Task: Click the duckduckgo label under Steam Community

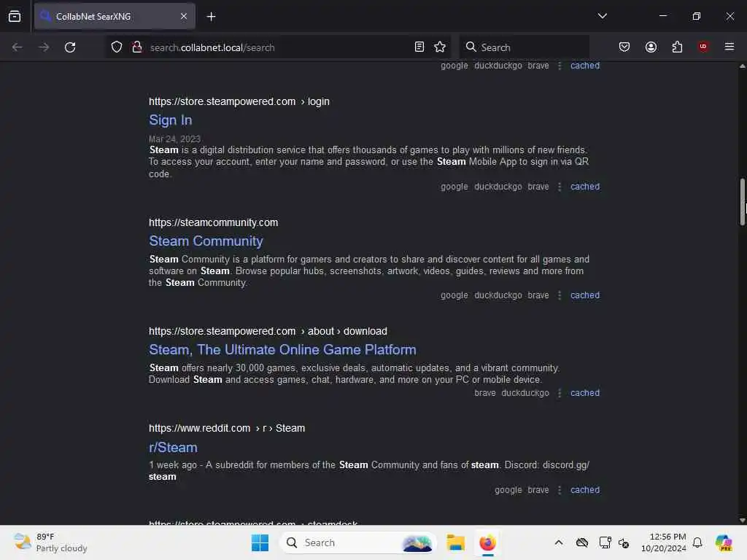Action: tap(498, 295)
